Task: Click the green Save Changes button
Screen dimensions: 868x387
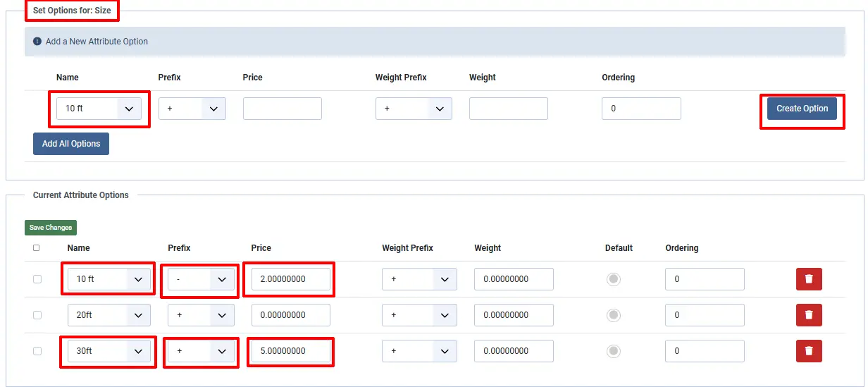Action: [x=51, y=228]
